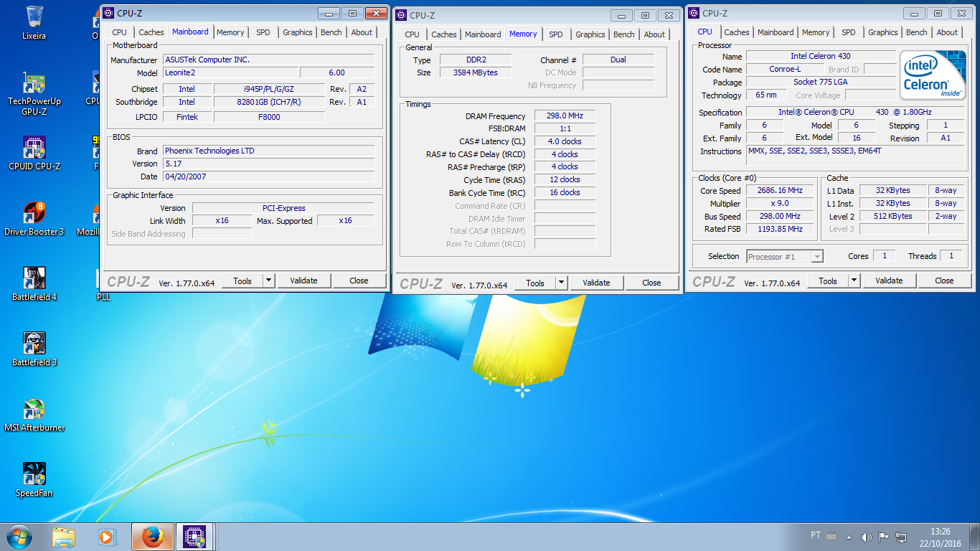Open the Action Center flag icon
Viewport: 980px width, 551px height.
point(884,537)
